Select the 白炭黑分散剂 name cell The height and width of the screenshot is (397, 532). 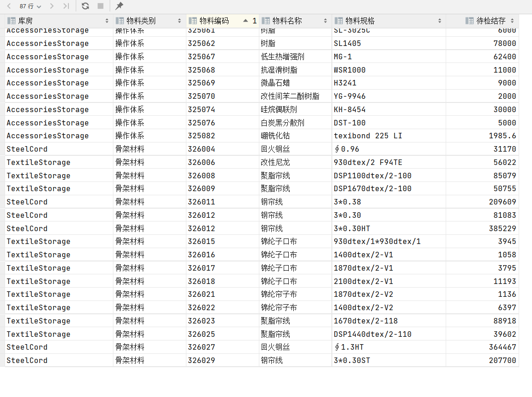(296, 123)
